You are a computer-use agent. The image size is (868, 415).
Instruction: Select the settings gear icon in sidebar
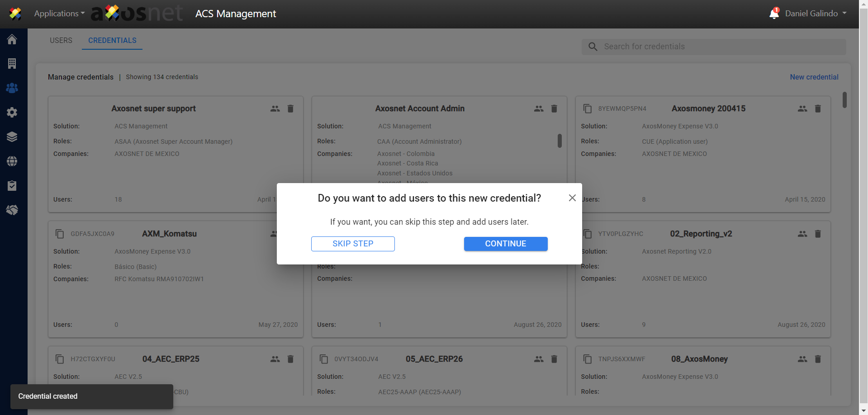12,112
